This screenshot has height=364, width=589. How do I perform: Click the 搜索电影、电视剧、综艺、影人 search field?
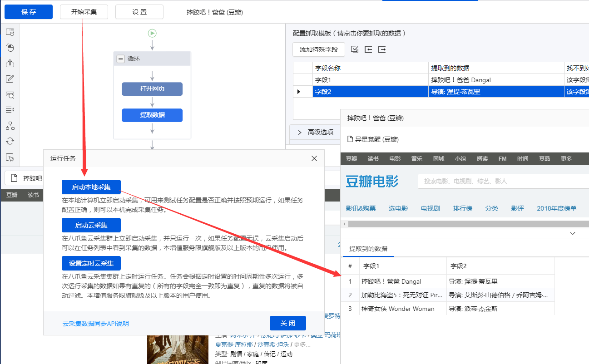(x=503, y=181)
